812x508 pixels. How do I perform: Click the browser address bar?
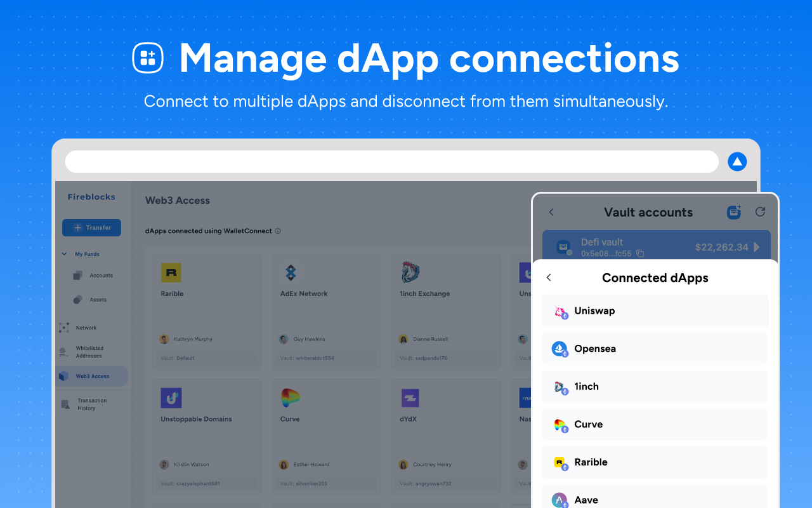(x=391, y=162)
